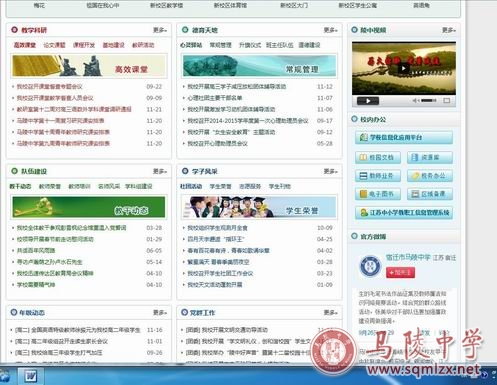This screenshot has width=497, height=385.
Task: Expand 更多 in the 学子风采 section
Action: 330,171
